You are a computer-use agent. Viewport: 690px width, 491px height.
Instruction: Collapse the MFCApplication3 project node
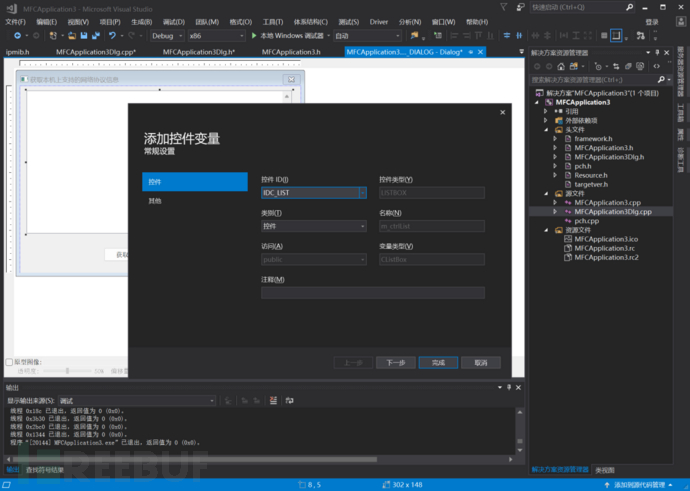[538, 102]
